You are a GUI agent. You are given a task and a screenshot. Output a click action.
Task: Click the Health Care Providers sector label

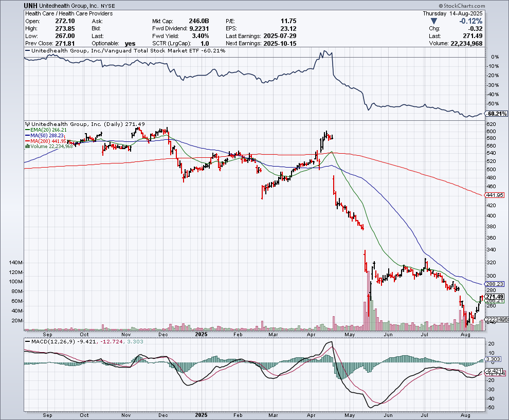pos(86,14)
